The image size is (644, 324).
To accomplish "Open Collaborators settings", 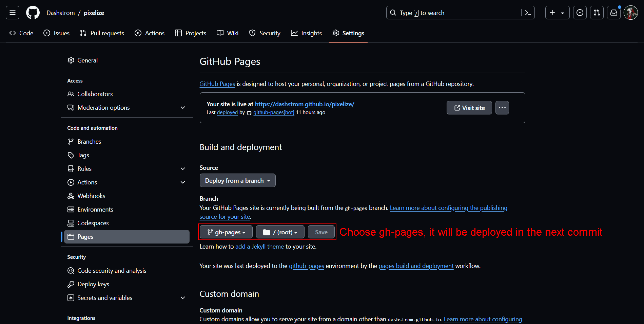I will coord(127,94).
